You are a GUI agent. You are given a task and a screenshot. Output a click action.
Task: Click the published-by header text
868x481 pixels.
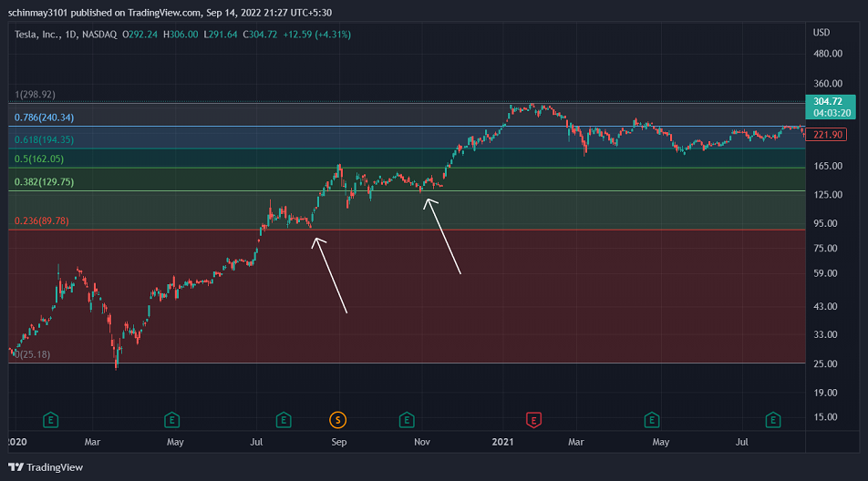(x=170, y=12)
